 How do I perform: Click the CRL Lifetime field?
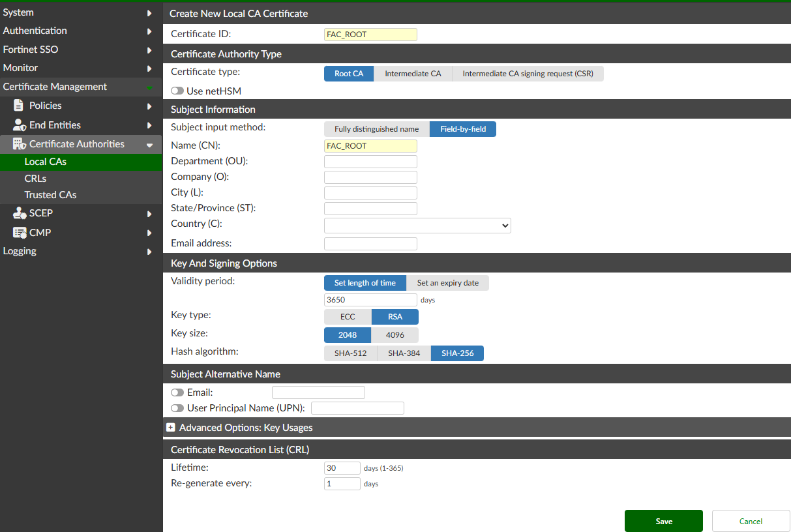tap(342, 468)
